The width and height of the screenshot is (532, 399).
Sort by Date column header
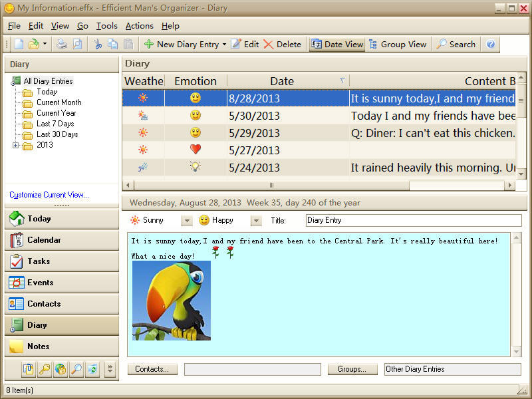tap(288, 81)
